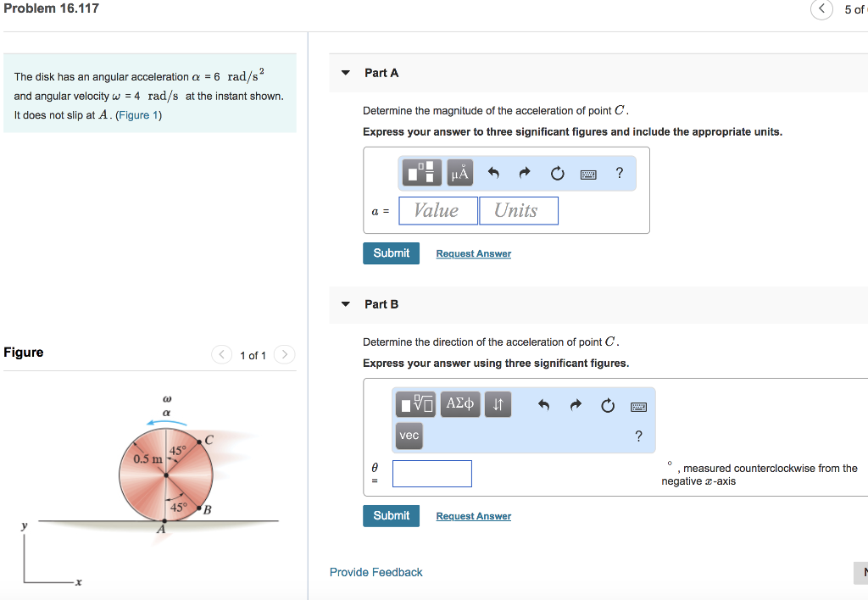Open keyboard shortcuts icon in Part A

[x=588, y=175]
